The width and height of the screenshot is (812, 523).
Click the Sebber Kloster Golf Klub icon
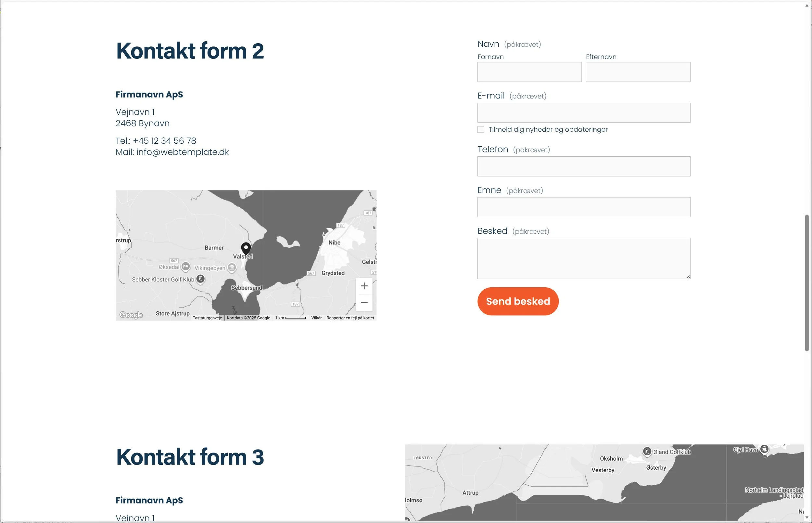click(x=201, y=279)
